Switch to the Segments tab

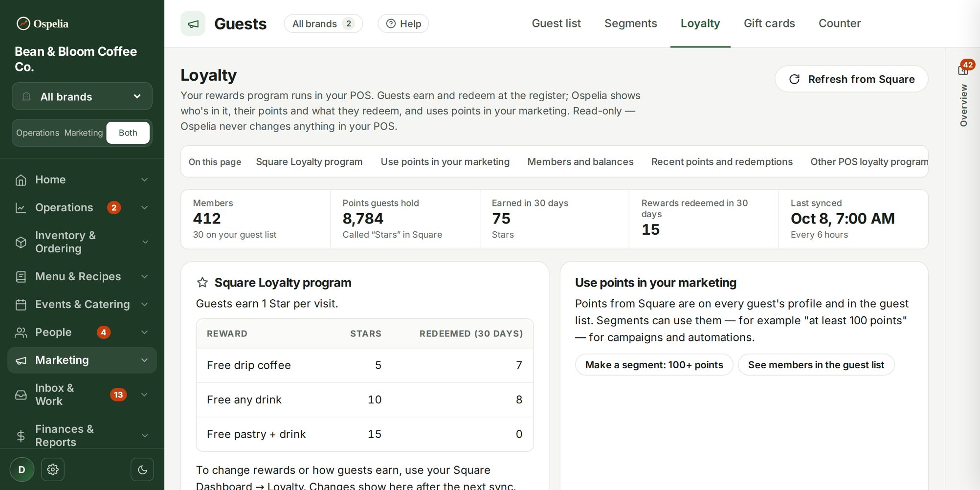630,23
